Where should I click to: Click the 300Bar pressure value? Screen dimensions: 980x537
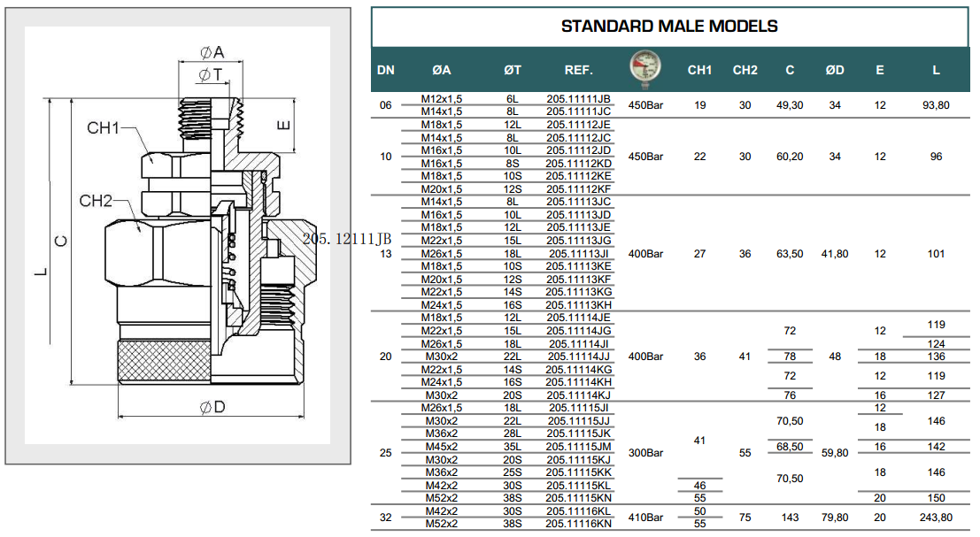click(x=645, y=452)
